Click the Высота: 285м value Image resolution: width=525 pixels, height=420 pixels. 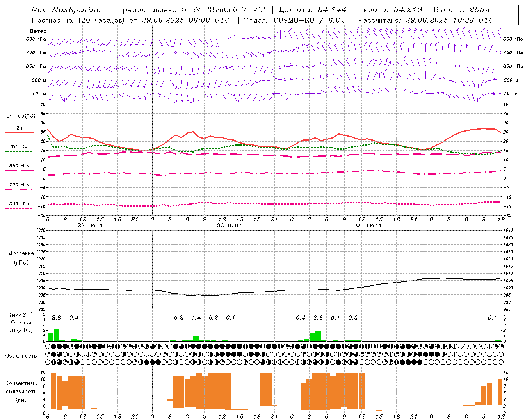(461, 10)
